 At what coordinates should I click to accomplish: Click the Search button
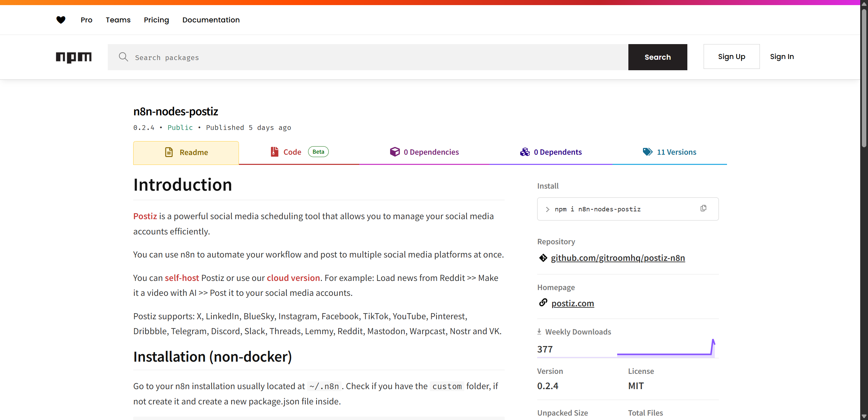(x=658, y=57)
